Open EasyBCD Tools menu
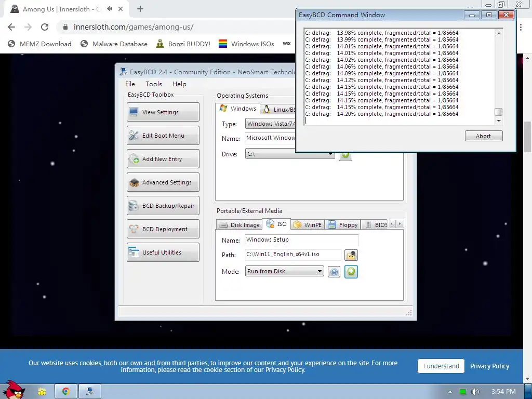The width and height of the screenshot is (532, 399). 154,84
